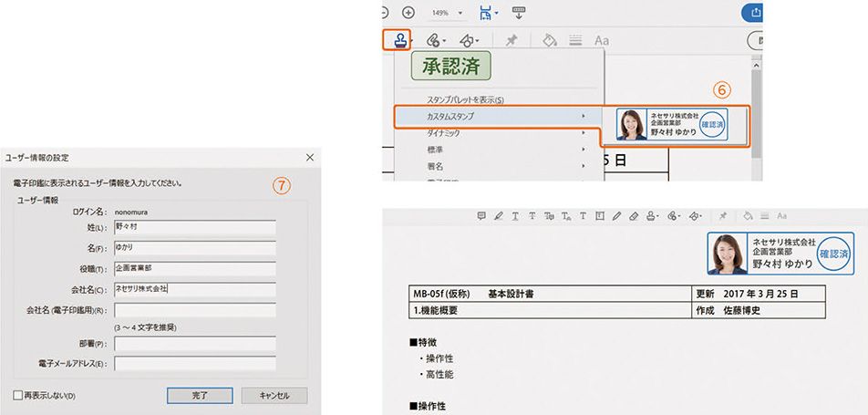
Task: Open the 標準 stamp submenu
Action: point(500,150)
